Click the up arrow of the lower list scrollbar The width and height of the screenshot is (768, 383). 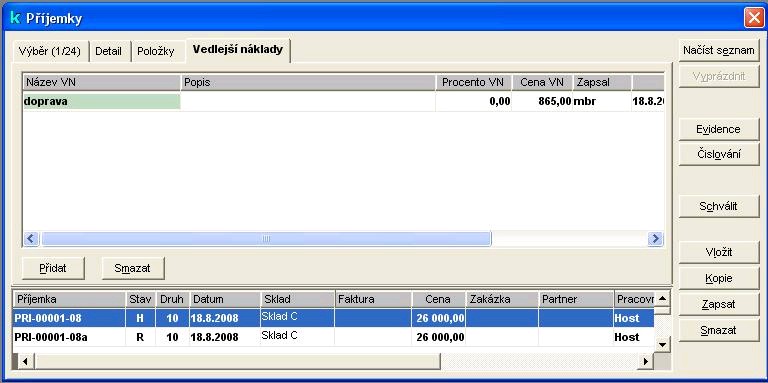[662, 298]
